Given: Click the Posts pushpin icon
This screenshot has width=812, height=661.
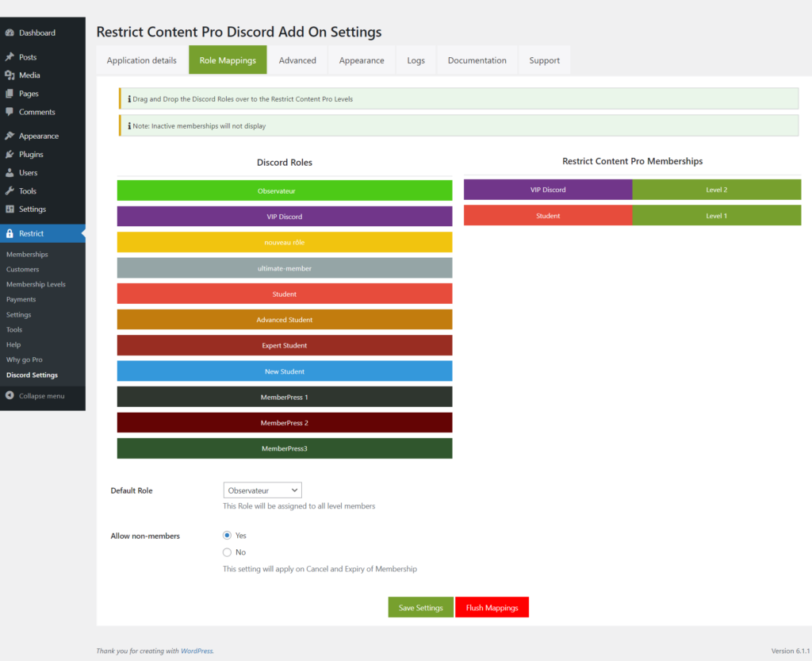Looking at the screenshot, I should click(10, 57).
